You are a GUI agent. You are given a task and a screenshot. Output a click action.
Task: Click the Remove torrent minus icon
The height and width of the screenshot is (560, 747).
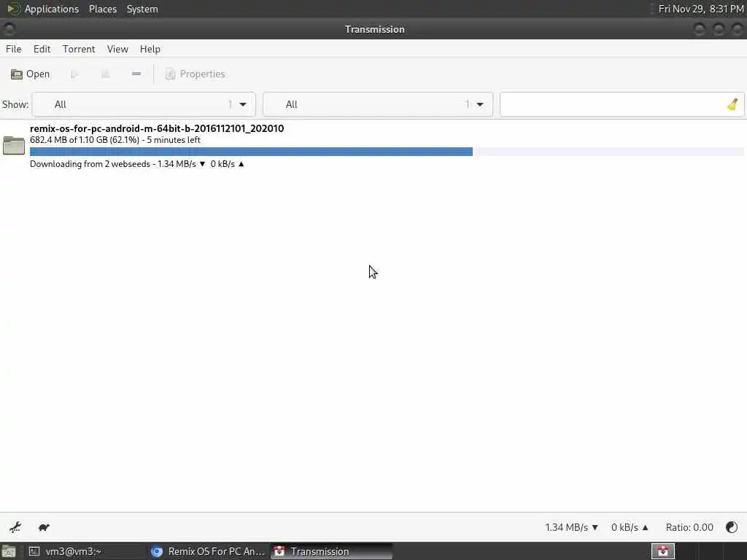(136, 74)
